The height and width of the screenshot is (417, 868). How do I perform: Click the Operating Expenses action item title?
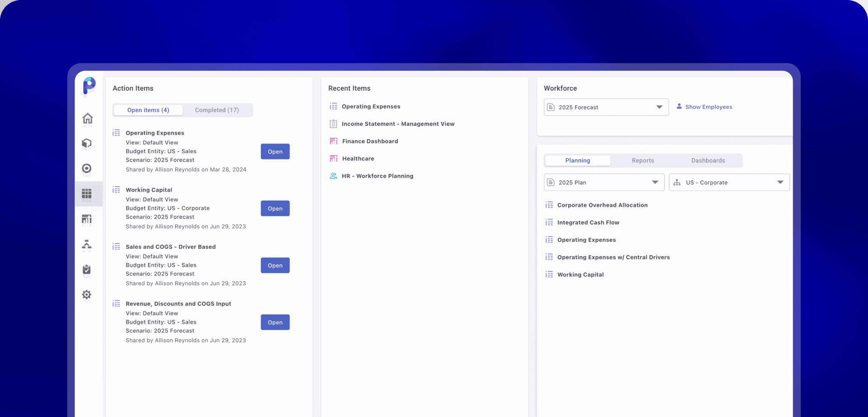pos(155,133)
